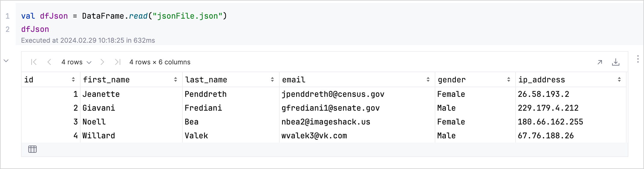Go to the next page of rows
Image resolution: width=644 pixels, height=169 pixels.
(x=102, y=62)
